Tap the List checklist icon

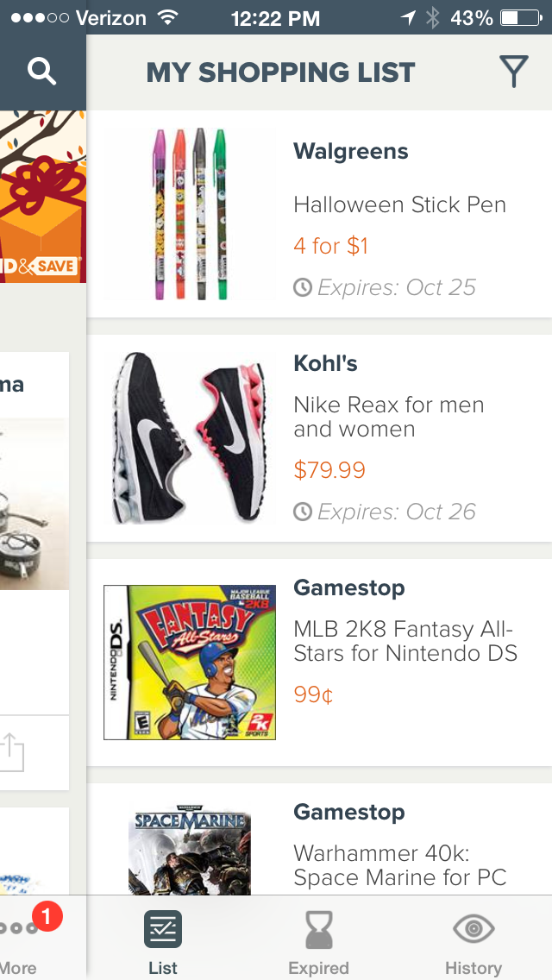[162, 928]
